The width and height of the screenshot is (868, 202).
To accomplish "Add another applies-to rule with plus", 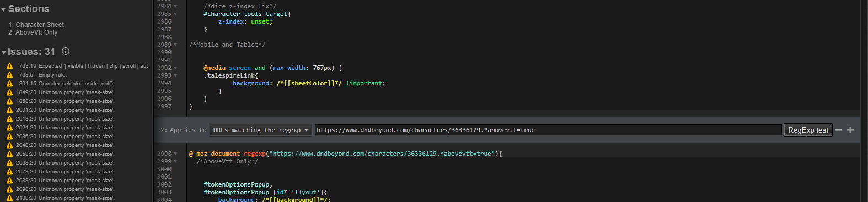I will pyautogui.click(x=850, y=130).
